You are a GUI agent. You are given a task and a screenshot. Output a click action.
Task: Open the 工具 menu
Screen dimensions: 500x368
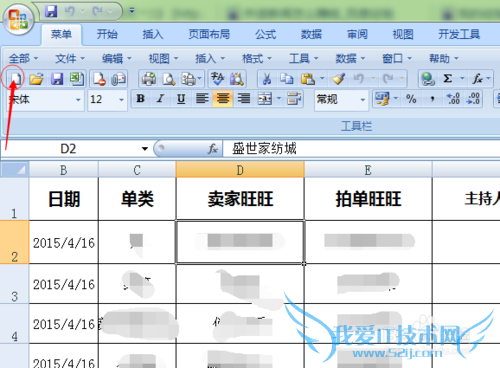coord(303,58)
